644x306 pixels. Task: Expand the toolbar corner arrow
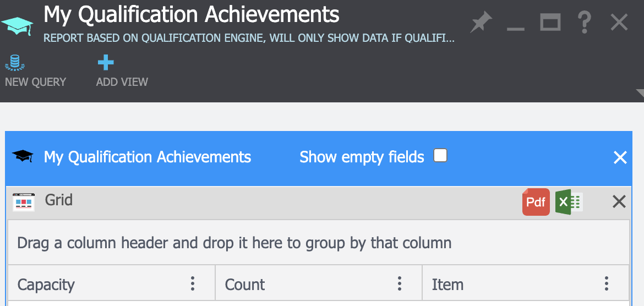coord(640,93)
